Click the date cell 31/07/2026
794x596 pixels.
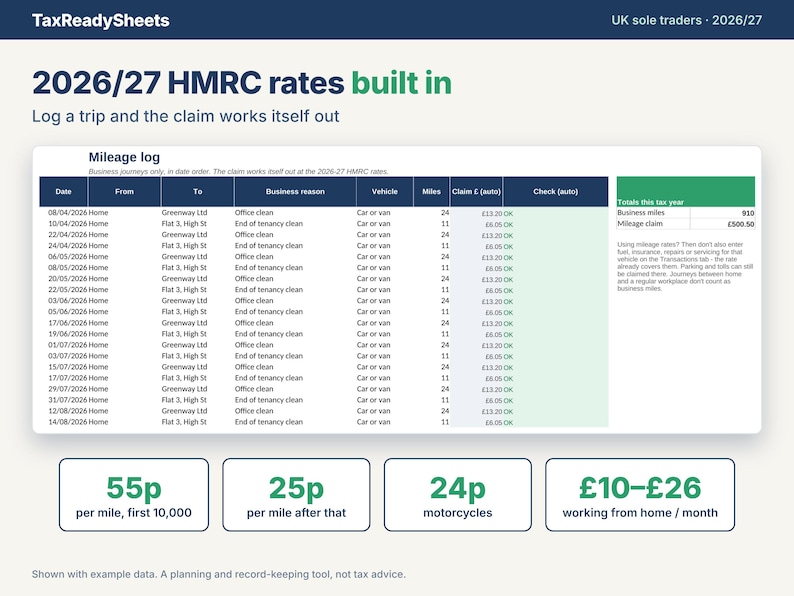point(67,400)
